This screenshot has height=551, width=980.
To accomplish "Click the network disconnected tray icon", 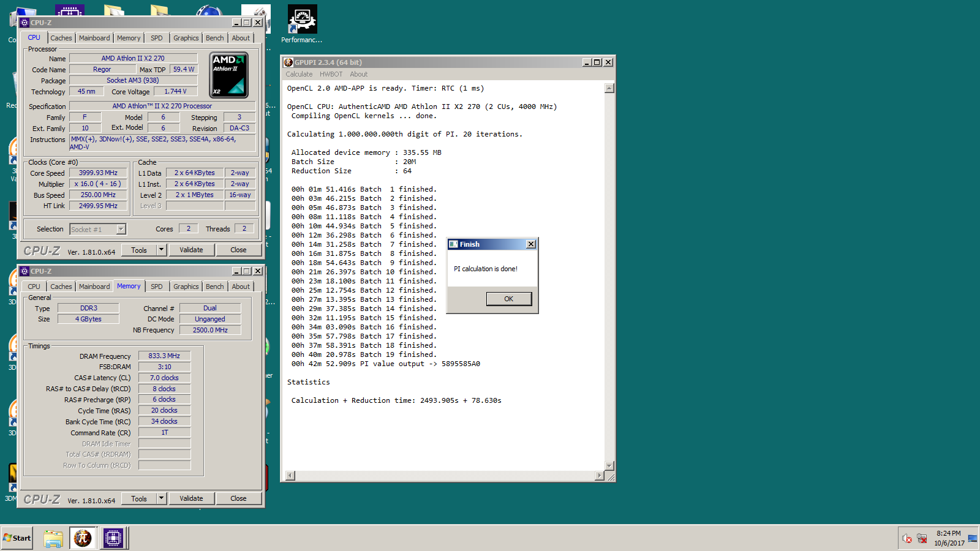I will pos(922,539).
